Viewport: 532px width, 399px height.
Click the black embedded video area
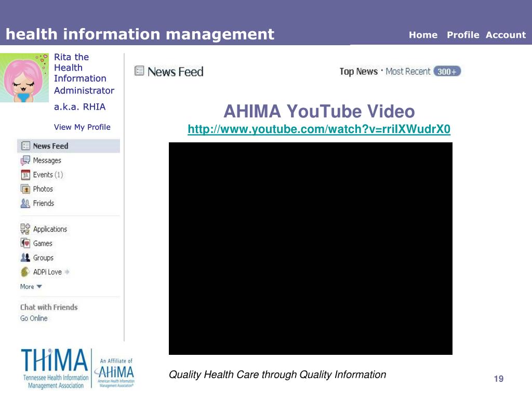311,248
